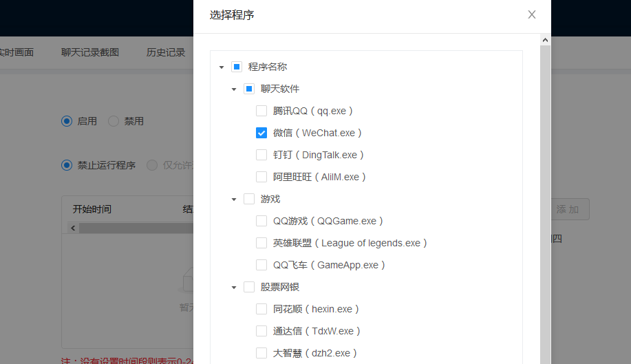Toggle the 程序名称 root checkbox
631x364 pixels.
coord(237,67)
